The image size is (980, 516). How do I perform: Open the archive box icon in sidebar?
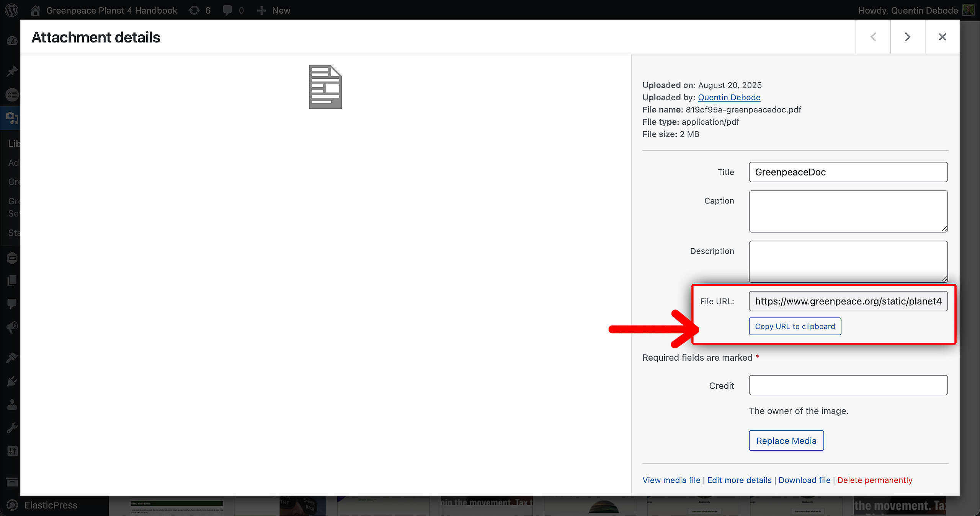tap(12, 482)
